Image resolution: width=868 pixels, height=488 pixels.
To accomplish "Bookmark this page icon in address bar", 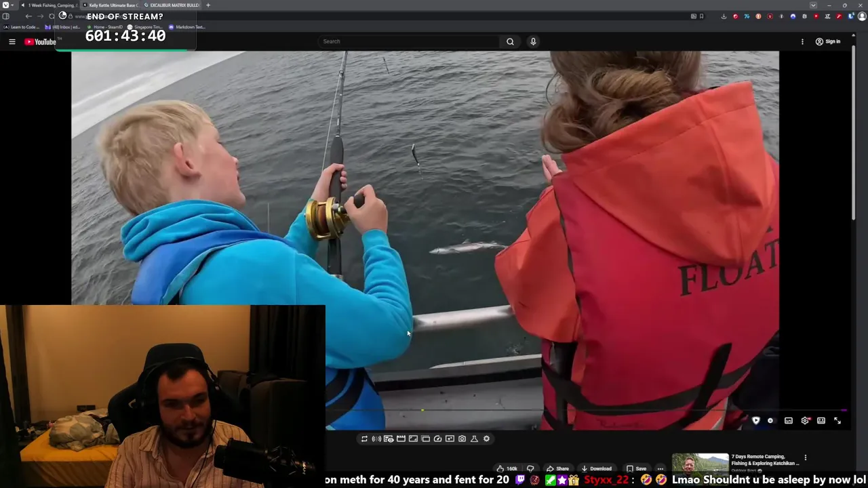I will click(701, 16).
